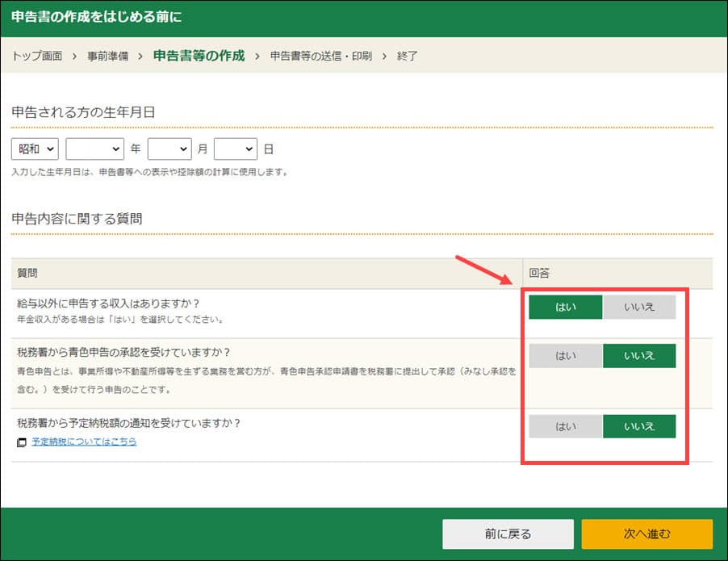The width and height of the screenshot is (728, 561).
Task: Choose いいえ for blue return (青色申告) approval
Action: pos(639,356)
